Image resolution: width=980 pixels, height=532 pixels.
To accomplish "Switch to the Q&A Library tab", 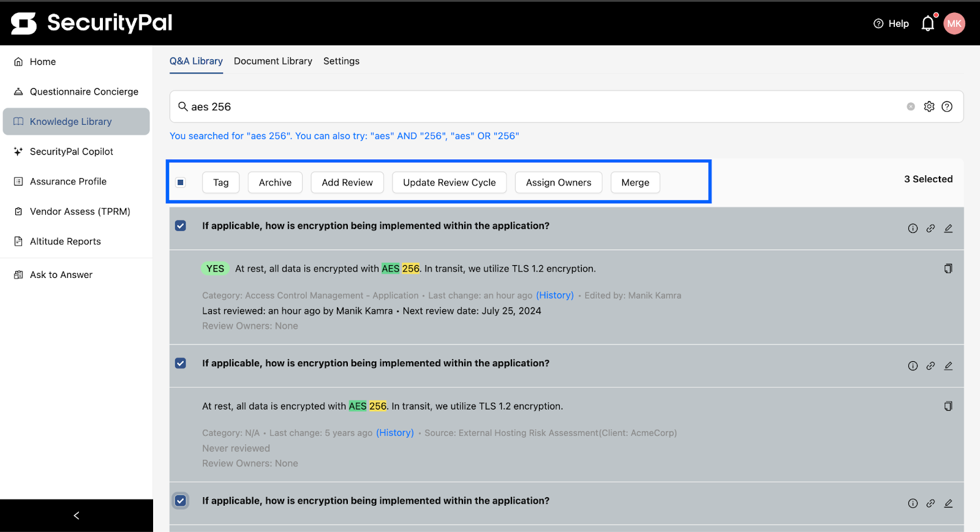I will (196, 61).
